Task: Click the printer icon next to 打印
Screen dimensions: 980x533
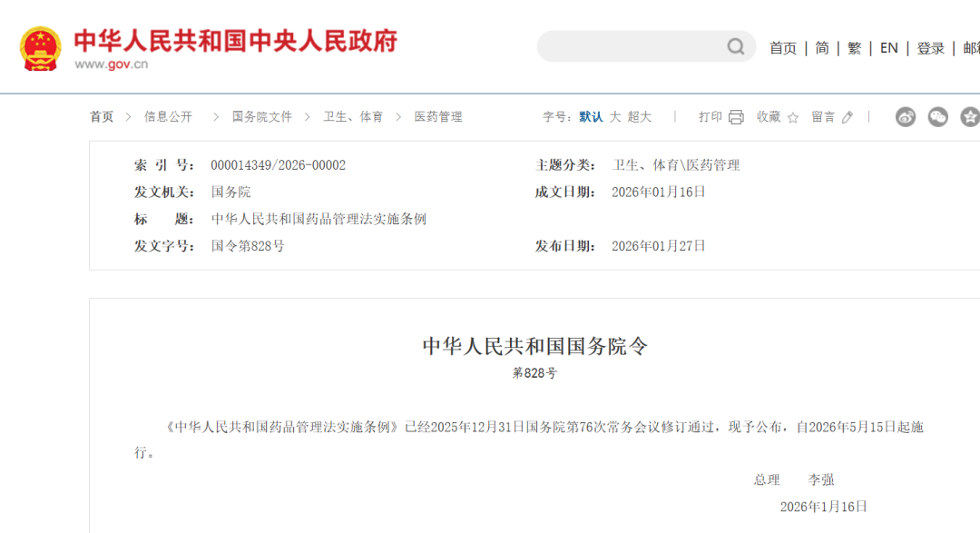Action: 736,117
